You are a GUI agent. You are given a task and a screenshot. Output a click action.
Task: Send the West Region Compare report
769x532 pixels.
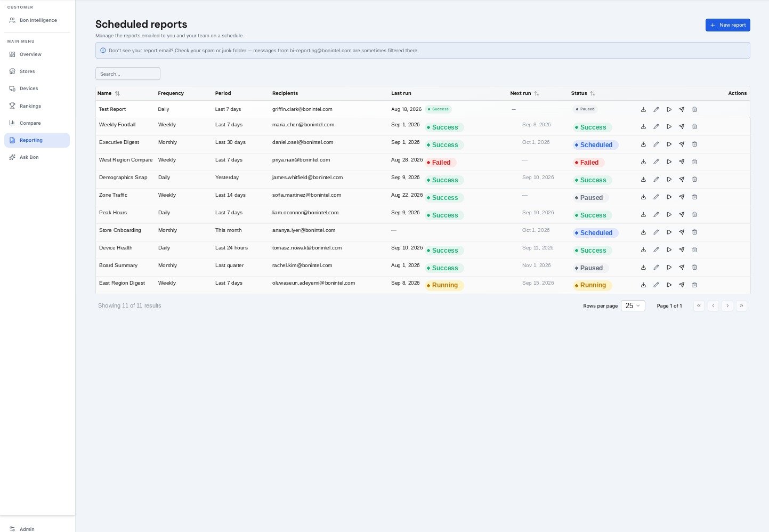click(682, 162)
